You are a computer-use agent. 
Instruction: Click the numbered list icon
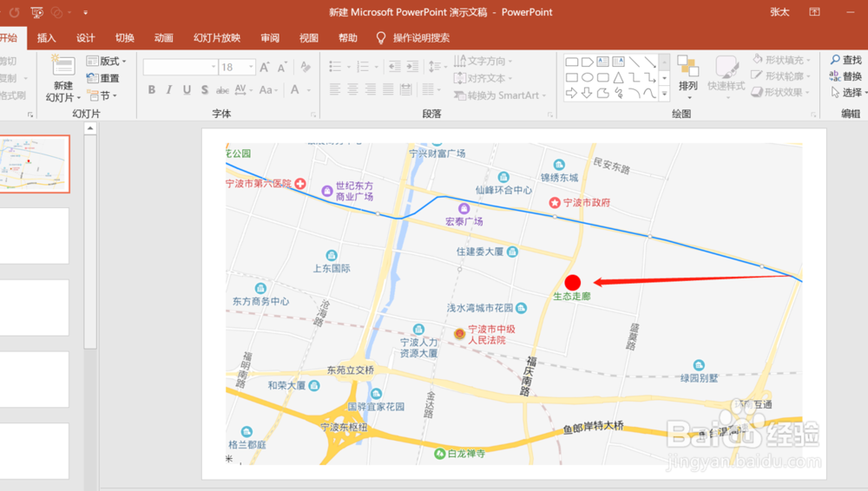point(363,67)
